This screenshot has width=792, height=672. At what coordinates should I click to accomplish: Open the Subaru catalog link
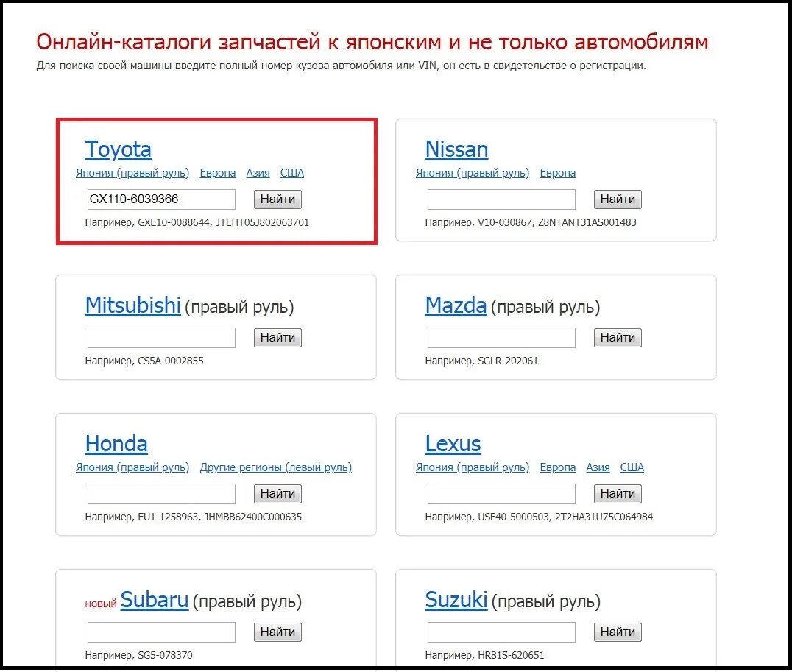point(154,600)
